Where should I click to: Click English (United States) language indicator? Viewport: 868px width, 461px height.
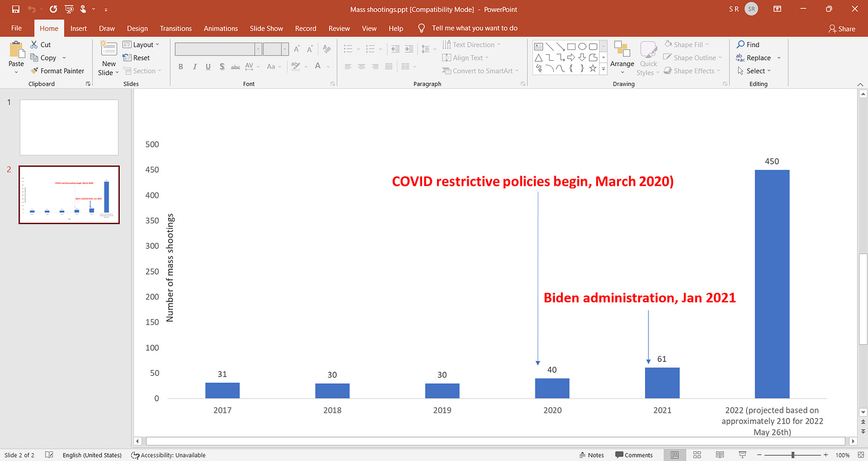click(91, 455)
